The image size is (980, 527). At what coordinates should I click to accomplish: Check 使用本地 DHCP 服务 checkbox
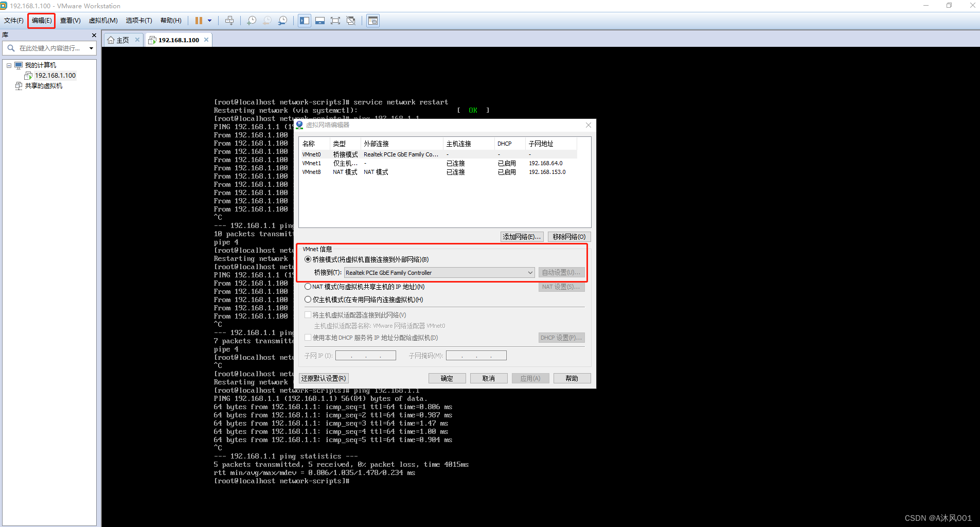point(308,338)
